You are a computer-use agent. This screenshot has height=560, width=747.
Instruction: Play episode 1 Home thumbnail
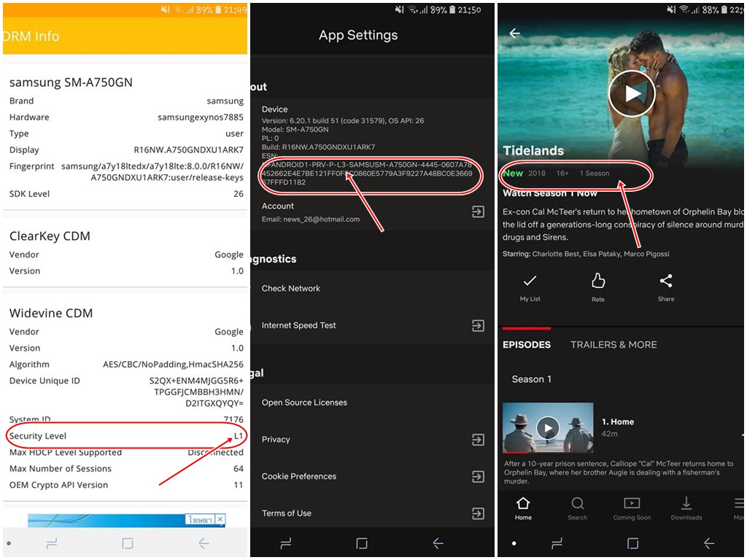(548, 427)
